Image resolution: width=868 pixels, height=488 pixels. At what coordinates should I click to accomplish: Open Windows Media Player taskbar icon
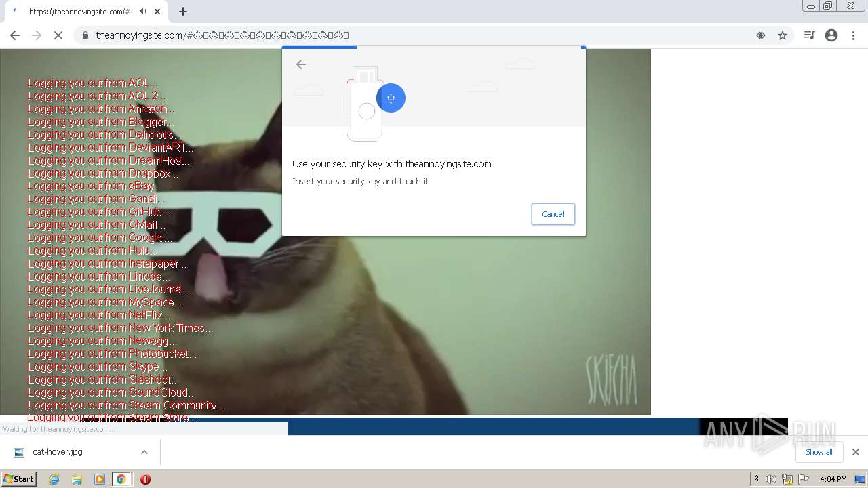click(x=99, y=479)
